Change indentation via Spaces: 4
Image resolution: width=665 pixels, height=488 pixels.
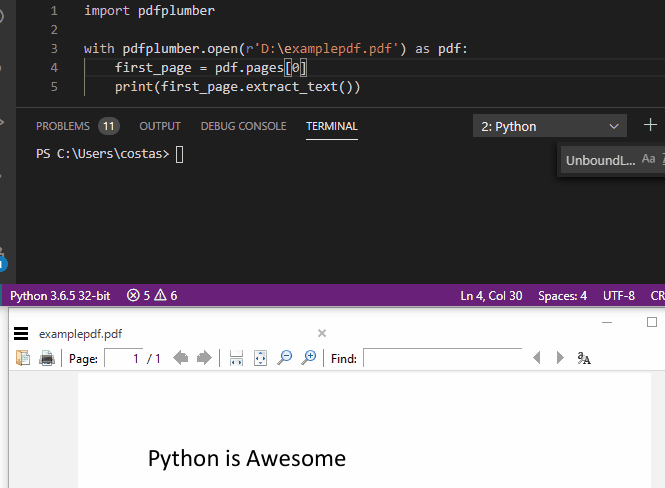click(x=562, y=296)
